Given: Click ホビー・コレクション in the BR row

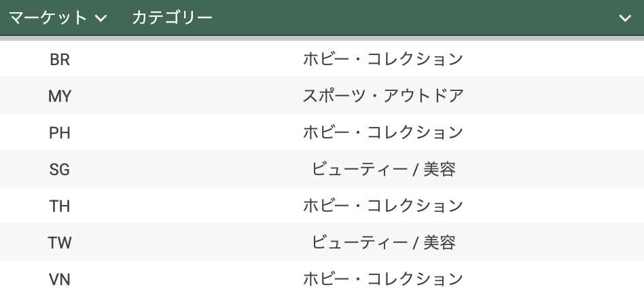Looking at the screenshot, I should pos(383,60).
